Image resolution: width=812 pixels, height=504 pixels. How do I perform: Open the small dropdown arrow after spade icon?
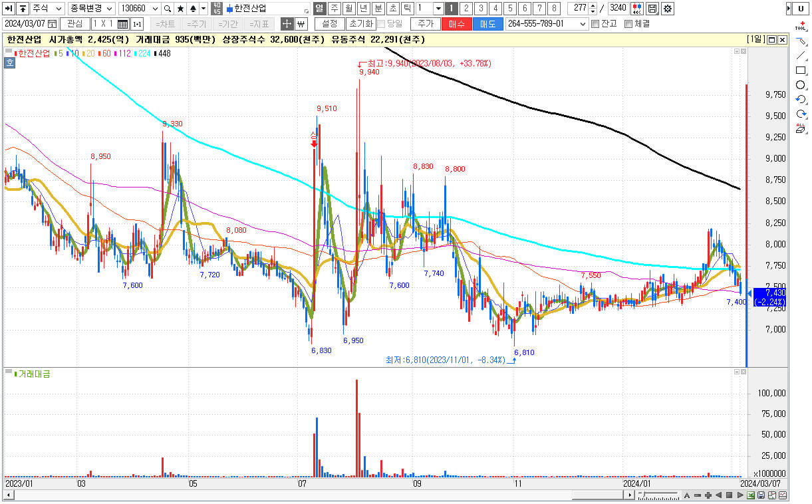tap(203, 9)
